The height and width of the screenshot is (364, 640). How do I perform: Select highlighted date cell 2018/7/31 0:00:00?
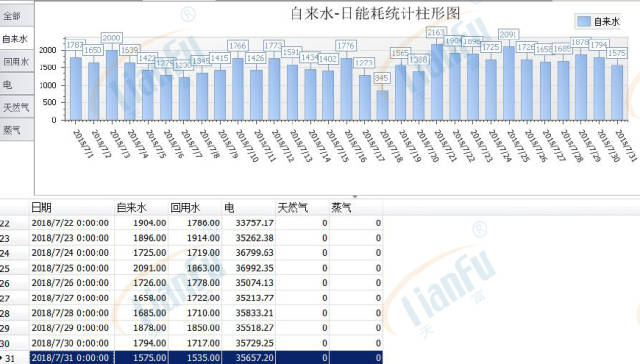pos(72,358)
